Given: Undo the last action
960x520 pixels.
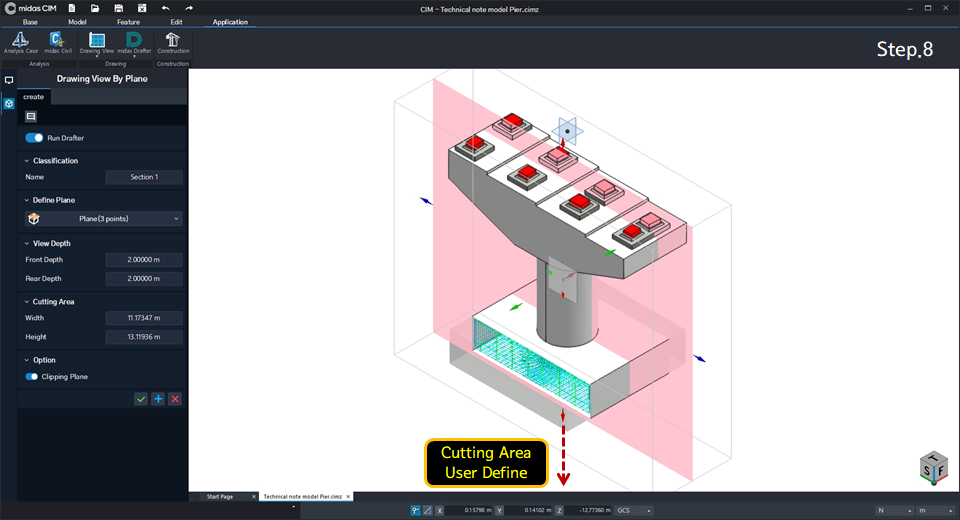Looking at the screenshot, I should 165,8.
